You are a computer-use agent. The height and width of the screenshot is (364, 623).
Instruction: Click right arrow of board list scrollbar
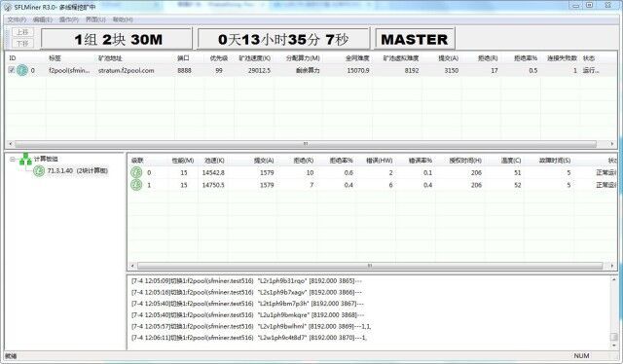[612, 266]
